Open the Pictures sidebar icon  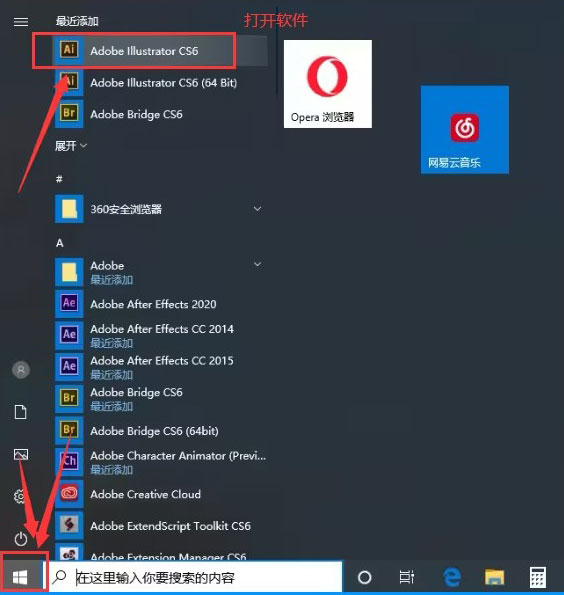tap(21, 454)
